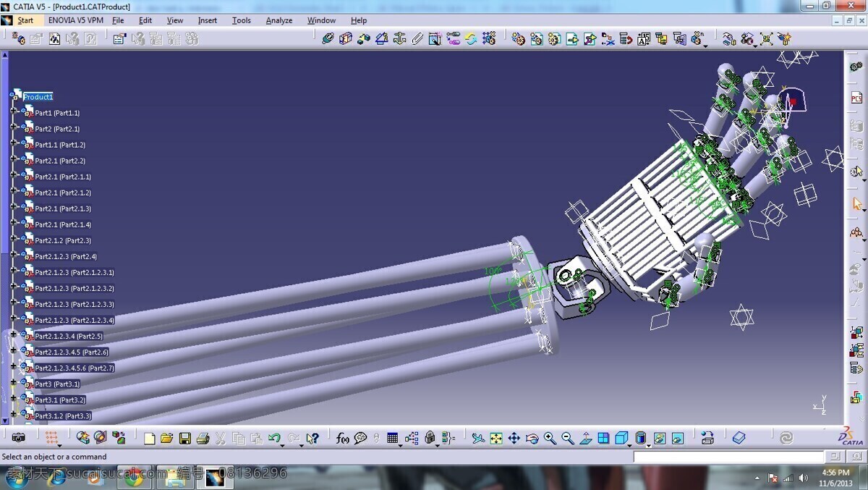868x490 pixels.
Task: Activate the Normal View tool
Action: [585, 438]
